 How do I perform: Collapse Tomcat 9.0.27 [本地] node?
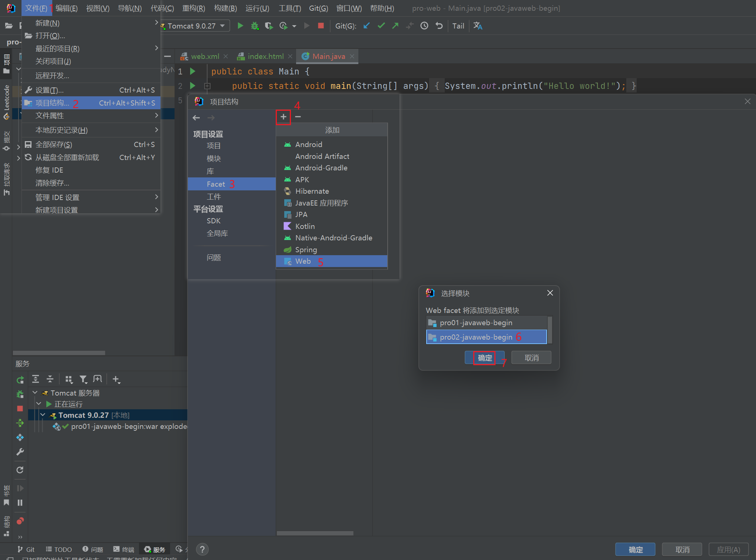(43, 415)
